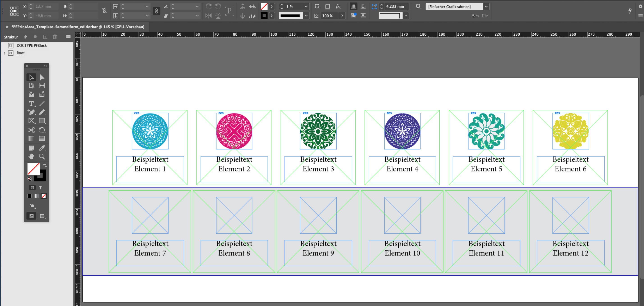The height and width of the screenshot is (306, 644).
Task: Select the Type tool
Action: pos(31,103)
